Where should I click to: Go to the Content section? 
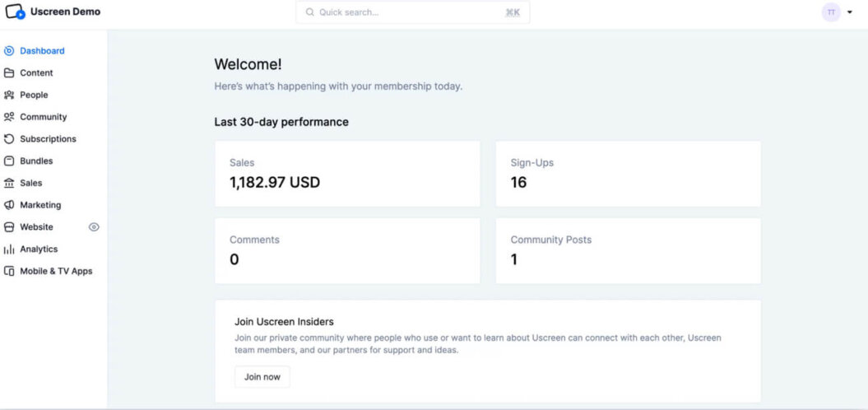[x=36, y=73]
